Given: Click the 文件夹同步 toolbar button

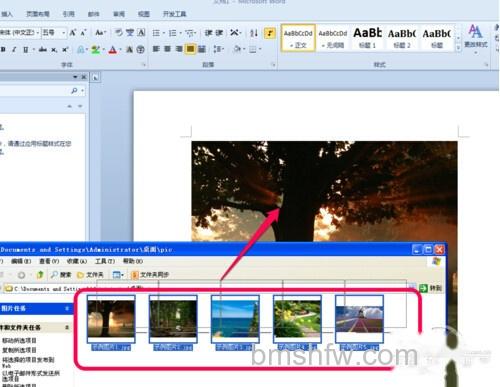Looking at the screenshot, I should [x=150, y=275].
